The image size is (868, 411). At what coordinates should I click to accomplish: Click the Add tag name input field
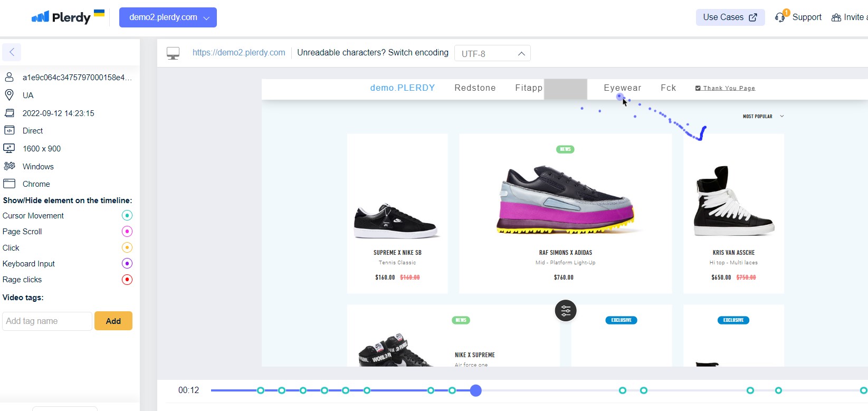point(47,321)
